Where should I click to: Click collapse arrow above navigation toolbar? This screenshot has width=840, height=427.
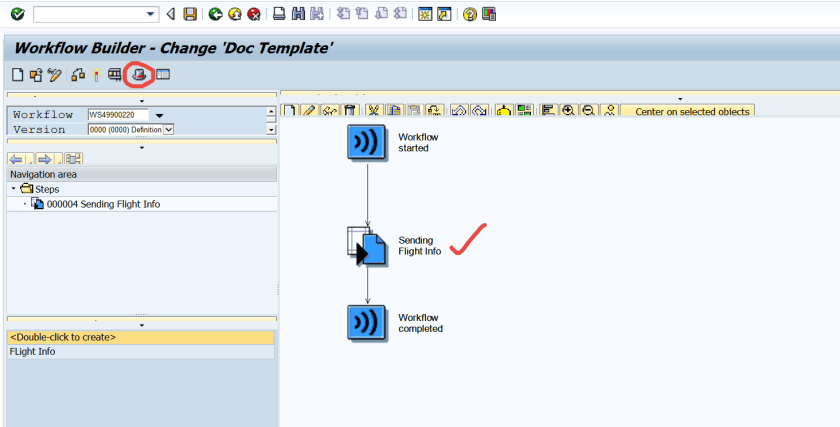tap(141, 148)
